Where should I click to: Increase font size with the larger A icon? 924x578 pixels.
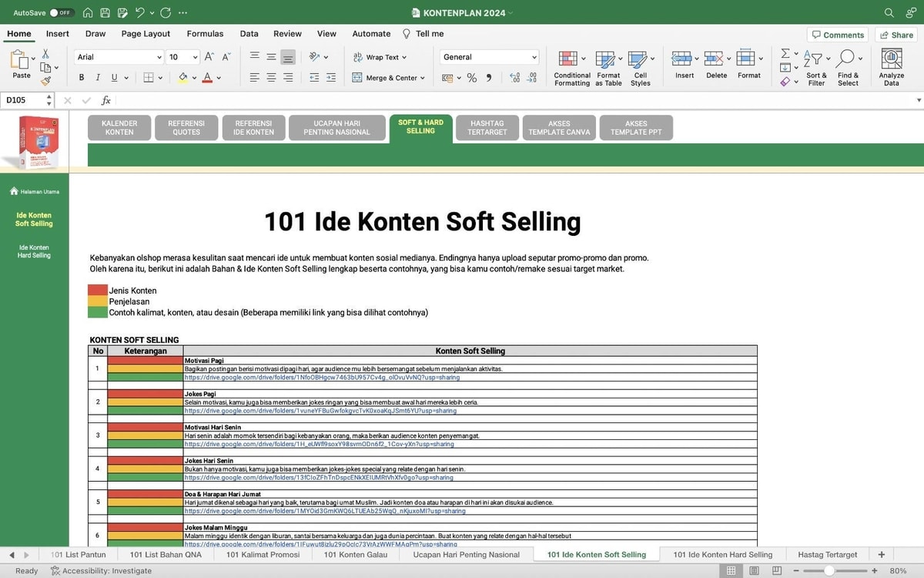(209, 57)
